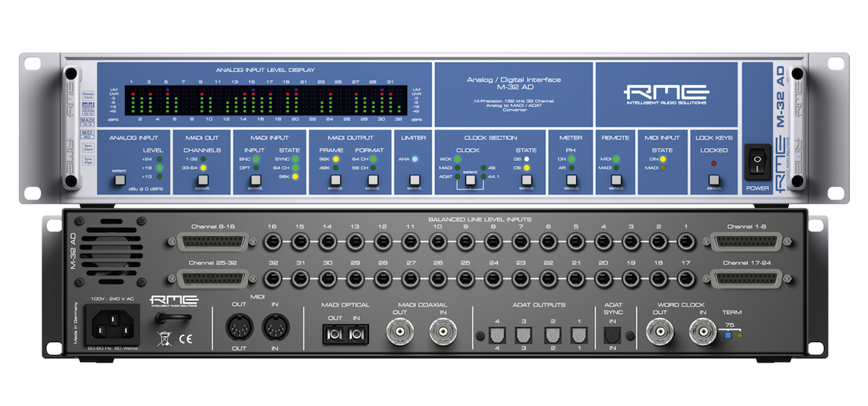Click the 96K frame yellow LED
The height and width of the screenshot is (406, 868).
click(335, 158)
